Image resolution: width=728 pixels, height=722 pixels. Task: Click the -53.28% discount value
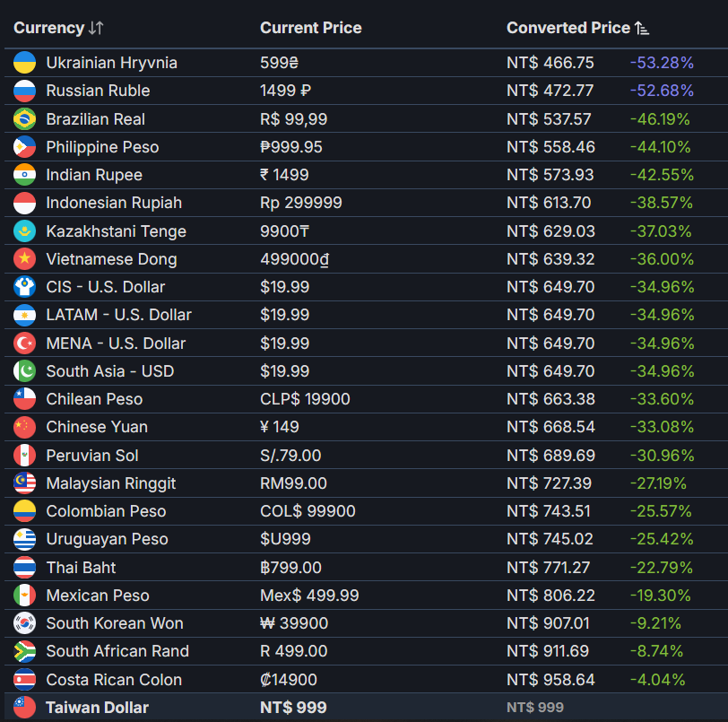coord(662,63)
